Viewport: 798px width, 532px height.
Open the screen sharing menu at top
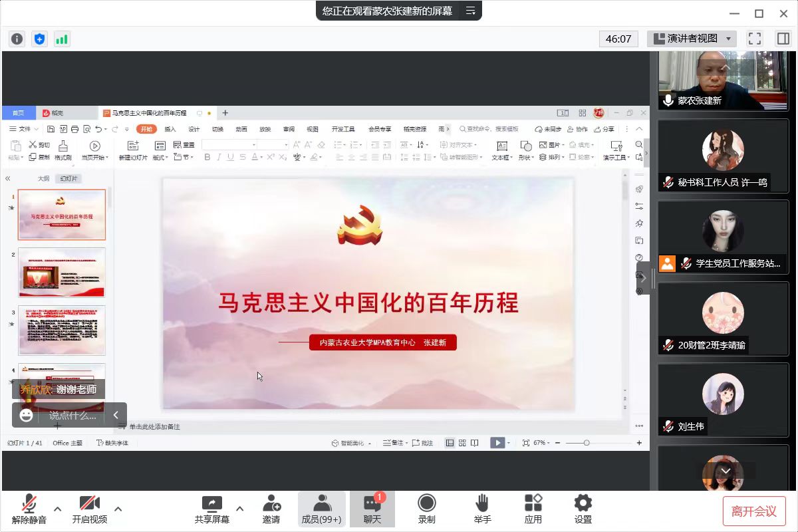coord(471,11)
